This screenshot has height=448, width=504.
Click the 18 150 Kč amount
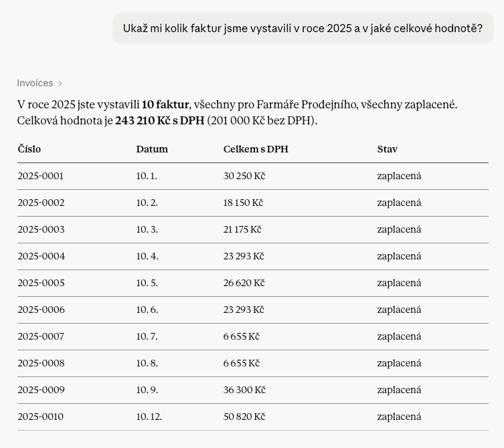[x=244, y=203]
